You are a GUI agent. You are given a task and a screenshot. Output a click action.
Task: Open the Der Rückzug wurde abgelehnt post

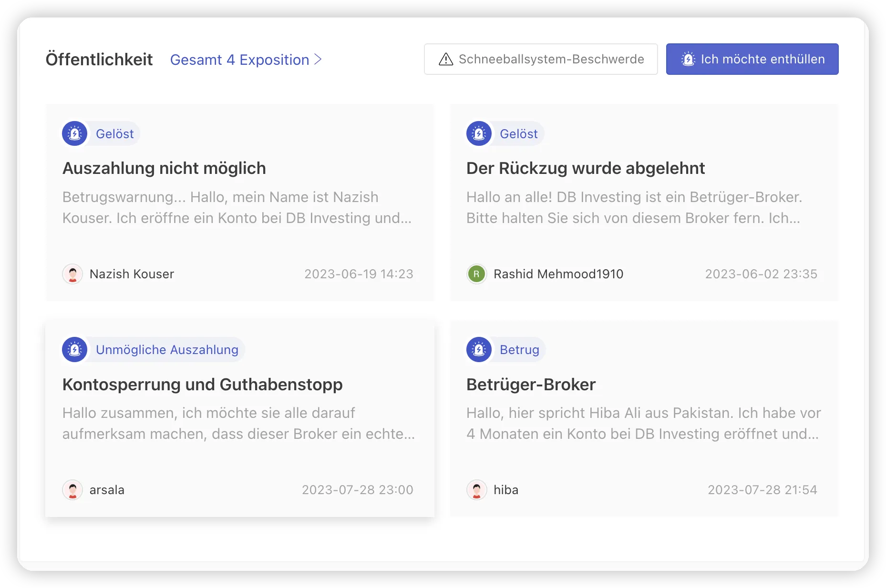point(586,168)
